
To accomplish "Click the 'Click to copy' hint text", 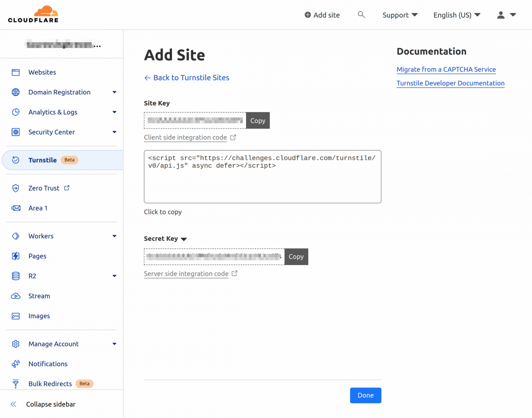I will pyautogui.click(x=163, y=212).
